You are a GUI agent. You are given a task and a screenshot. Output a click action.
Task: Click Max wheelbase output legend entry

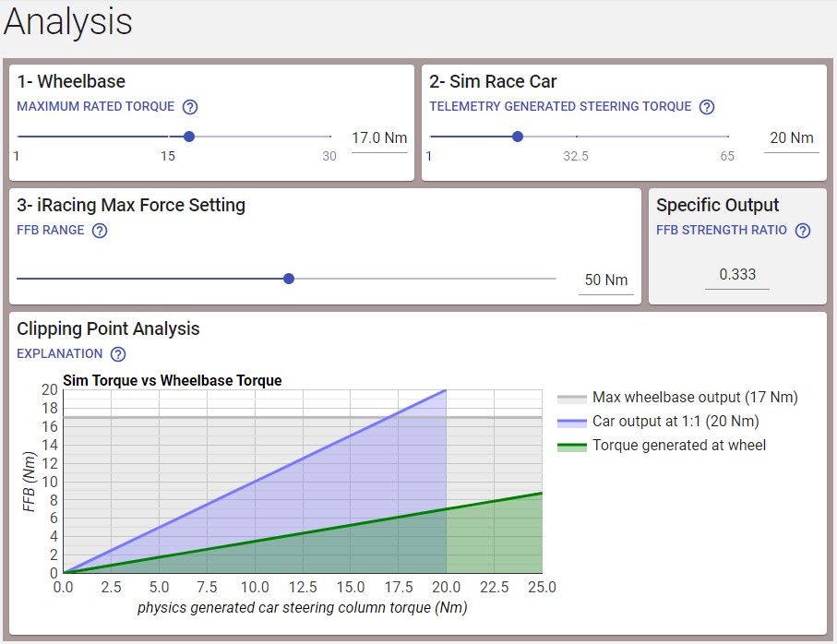[x=677, y=398]
